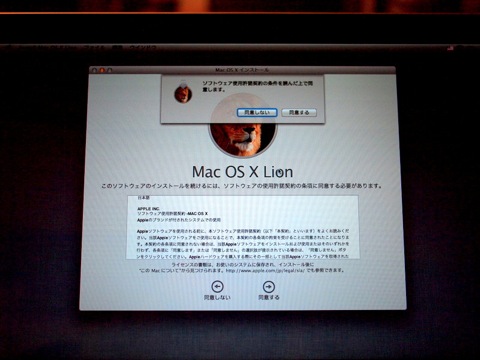
Task: Minimize the installer with the yellow button
Action: tap(102, 70)
